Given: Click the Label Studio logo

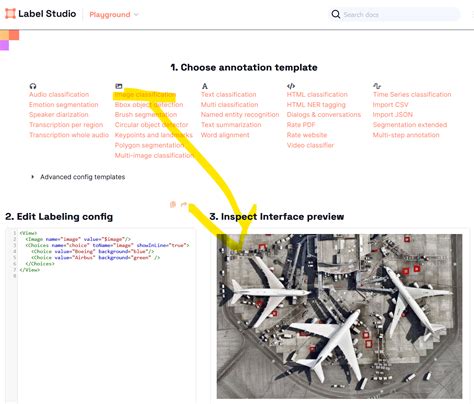Looking at the screenshot, I should click(x=41, y=14).
